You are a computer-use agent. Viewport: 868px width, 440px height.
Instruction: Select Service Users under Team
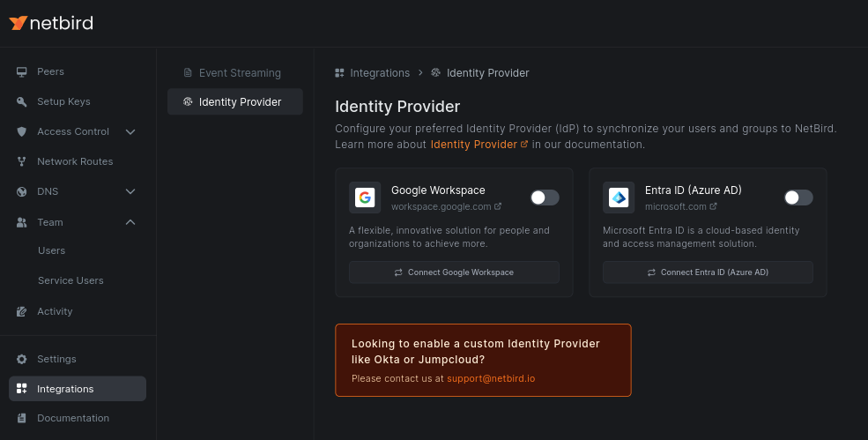tap(70, 280)
